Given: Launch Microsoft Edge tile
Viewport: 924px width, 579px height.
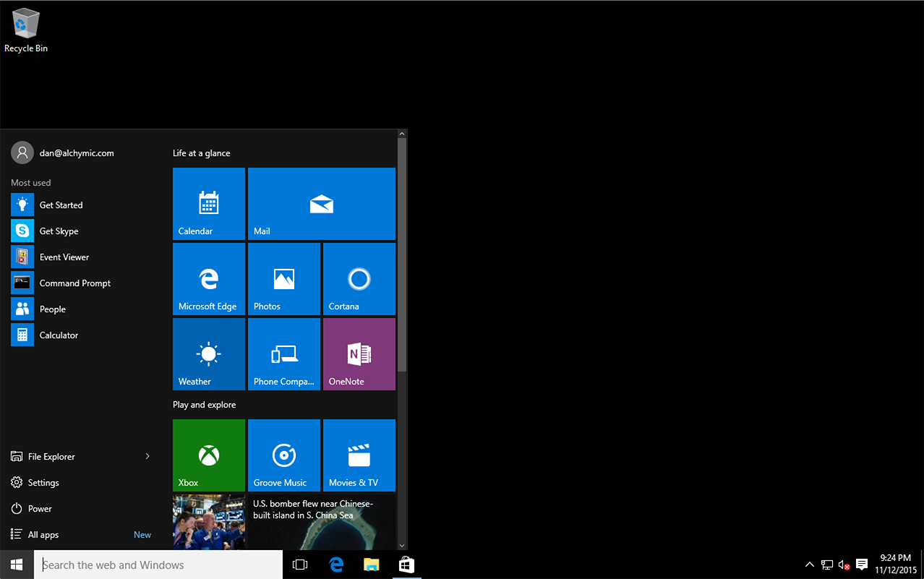Looking at the screenshot, I should [x=208, y=278].
